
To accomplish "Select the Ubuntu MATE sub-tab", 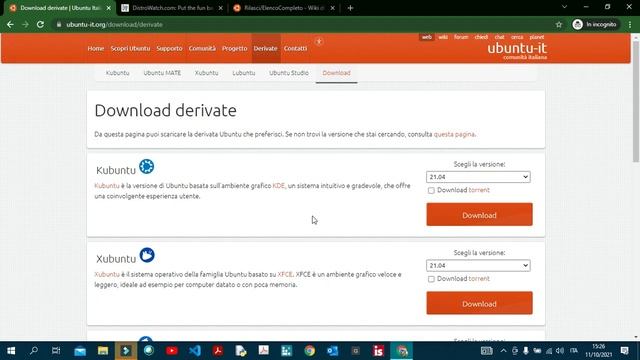I will [x=162, y=73].
